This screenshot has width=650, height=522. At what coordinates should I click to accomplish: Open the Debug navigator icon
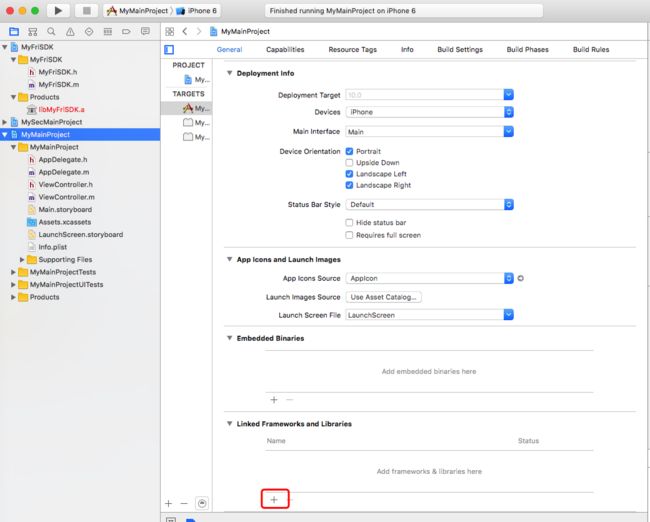108,32
